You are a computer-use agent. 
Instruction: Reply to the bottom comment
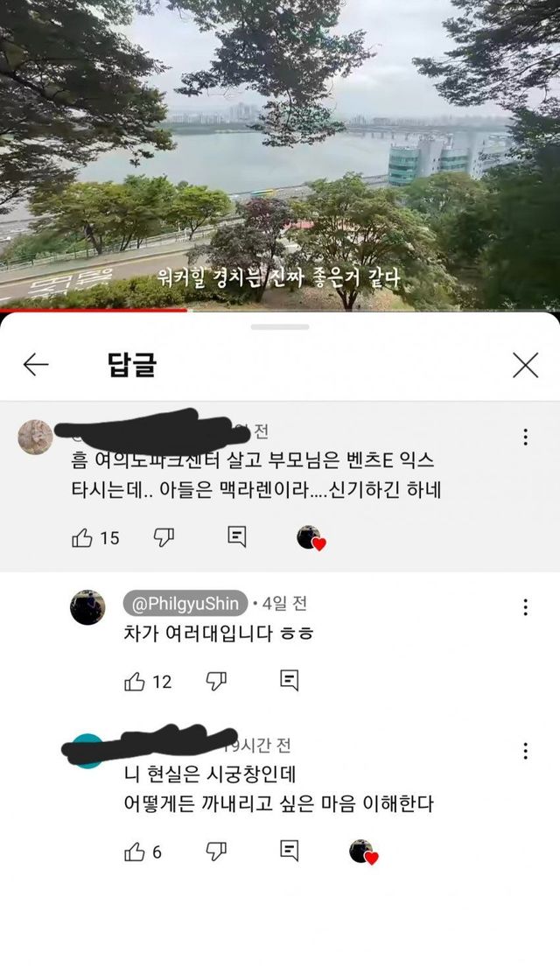point(290,851)
